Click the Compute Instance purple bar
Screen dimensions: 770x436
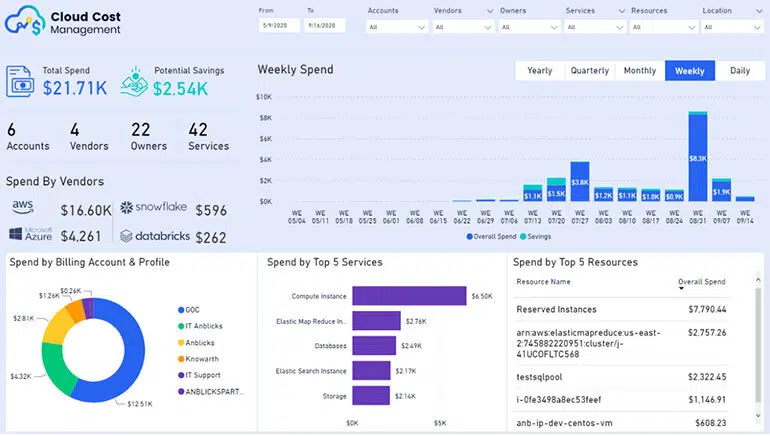(x=409, y=296)
